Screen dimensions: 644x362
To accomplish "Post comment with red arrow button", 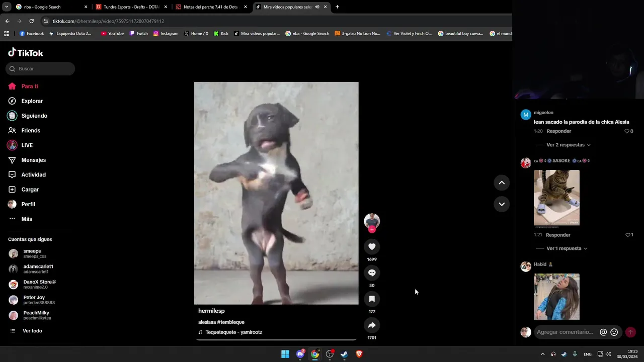I will pos(630,332).
